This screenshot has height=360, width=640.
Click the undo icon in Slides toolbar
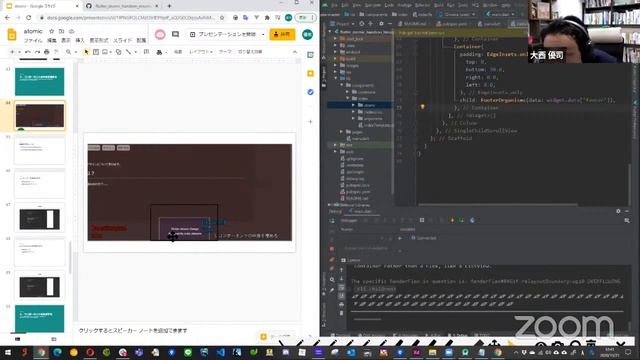click(28, 52)
